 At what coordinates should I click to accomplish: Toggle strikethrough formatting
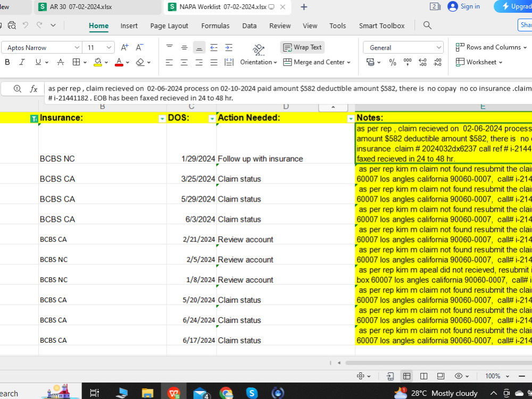point(61,62)
